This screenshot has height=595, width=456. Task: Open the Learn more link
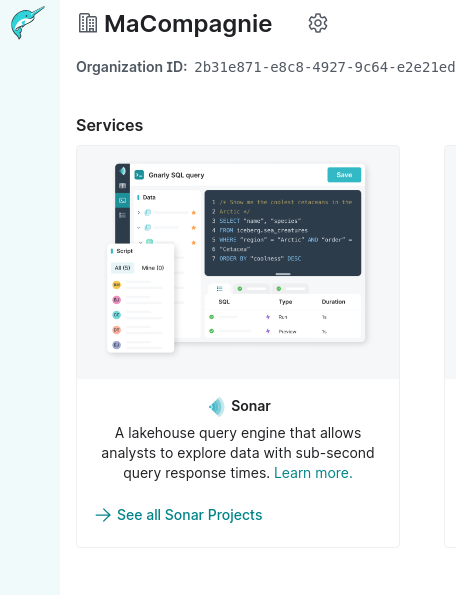click(x=313, y=473)
